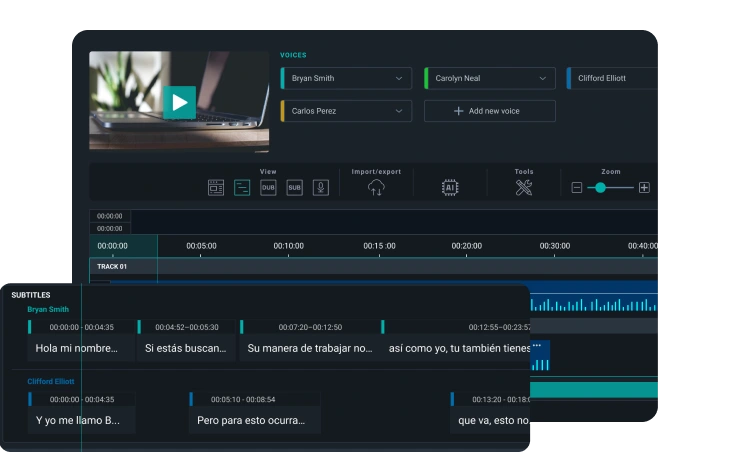Select the "Hola mi nombre..." subtitle
Viewport: 732px width, 452px height.
pos(76,348)
